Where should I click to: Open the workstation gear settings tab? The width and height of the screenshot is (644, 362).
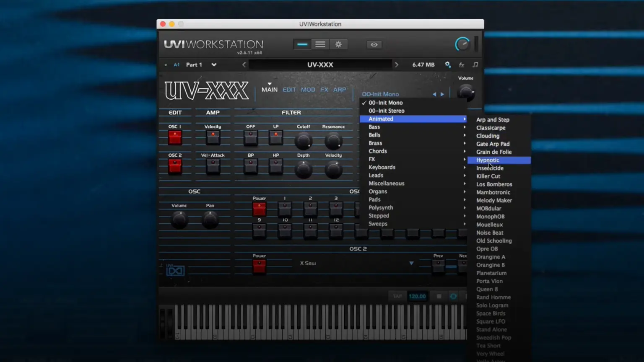click(338, 44)
